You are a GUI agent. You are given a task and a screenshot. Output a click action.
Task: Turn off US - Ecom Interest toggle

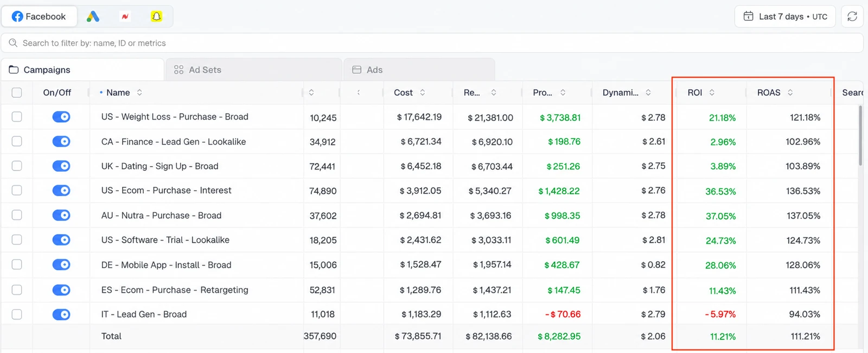coord(61,190)
